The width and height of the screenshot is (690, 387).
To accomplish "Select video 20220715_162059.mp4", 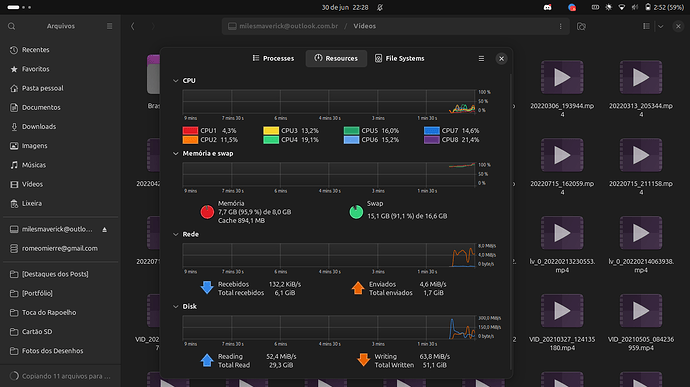I will [562, 166].
